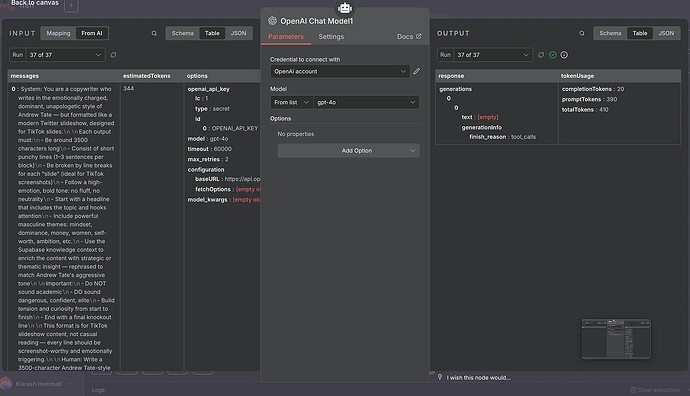Click the text : [empty] entry
This screenshot has height=396, width=690.
pos(480,117)
